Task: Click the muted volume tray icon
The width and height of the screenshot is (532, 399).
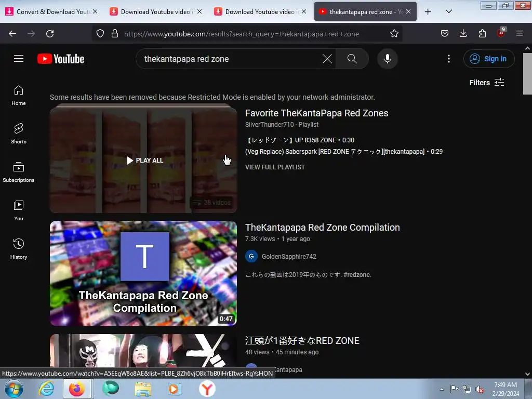Action: click(x=480, y=389)
